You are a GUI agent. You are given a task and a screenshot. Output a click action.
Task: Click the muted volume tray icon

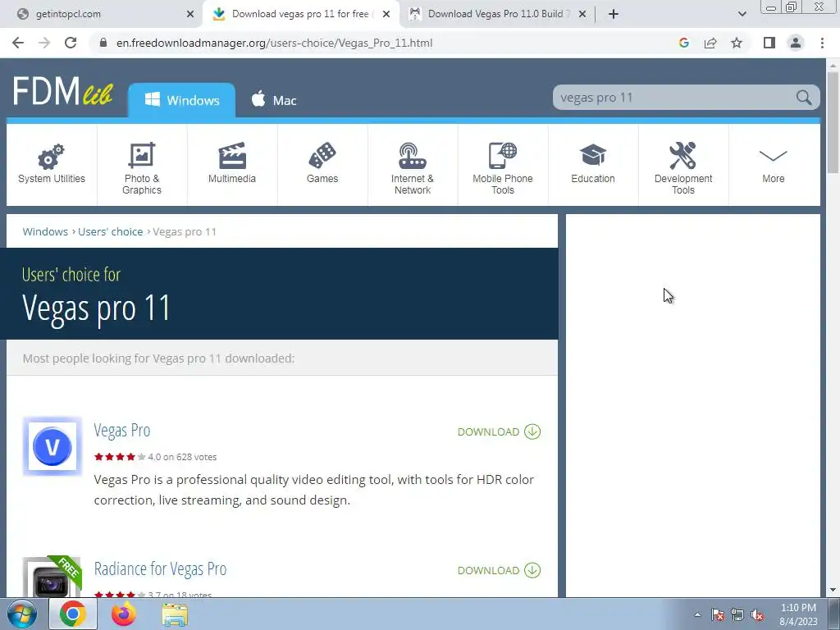(x=757, y=614)
